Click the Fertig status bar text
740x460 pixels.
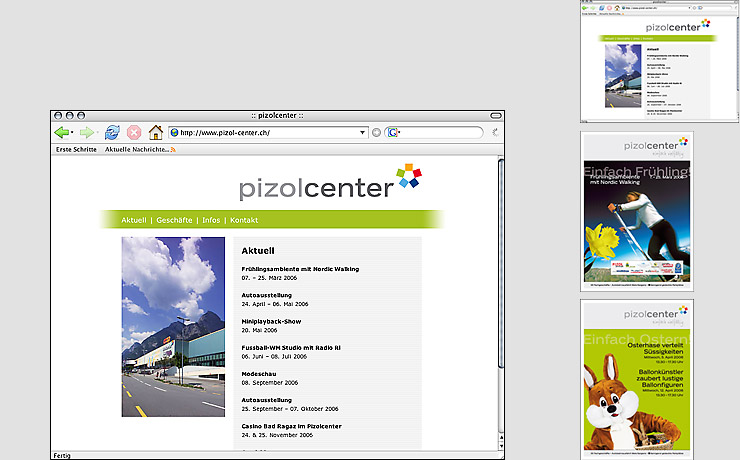click(x=62, y=455)
